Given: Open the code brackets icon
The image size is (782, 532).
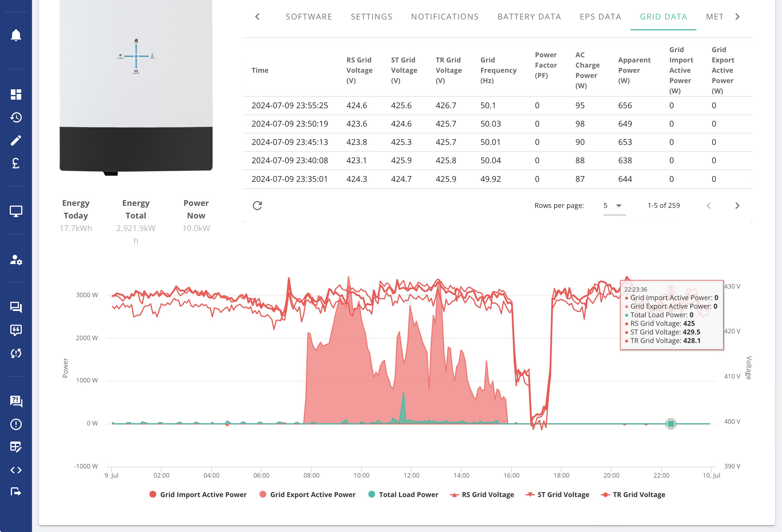Looking at the screenshot, I should pos(16,470).
